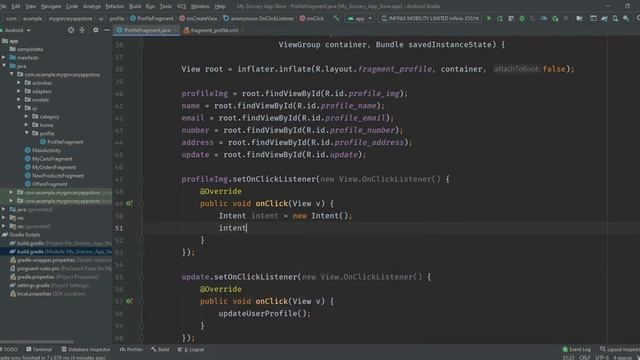This screenshot has height=360, width=640.
Task: Open the Navigate menu
Action: [51, 6]
